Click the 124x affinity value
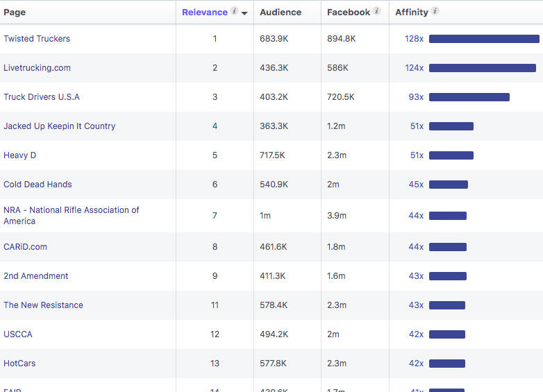This screenshot has width=543, height=392. [414, 68]
